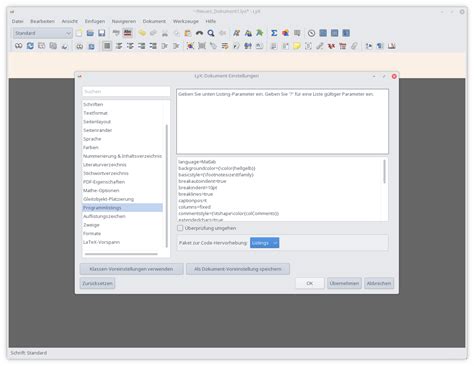The height and width of the screenshot is (366, 474).
Task: Click the save document floppy icon
Action: click(101, 33)
